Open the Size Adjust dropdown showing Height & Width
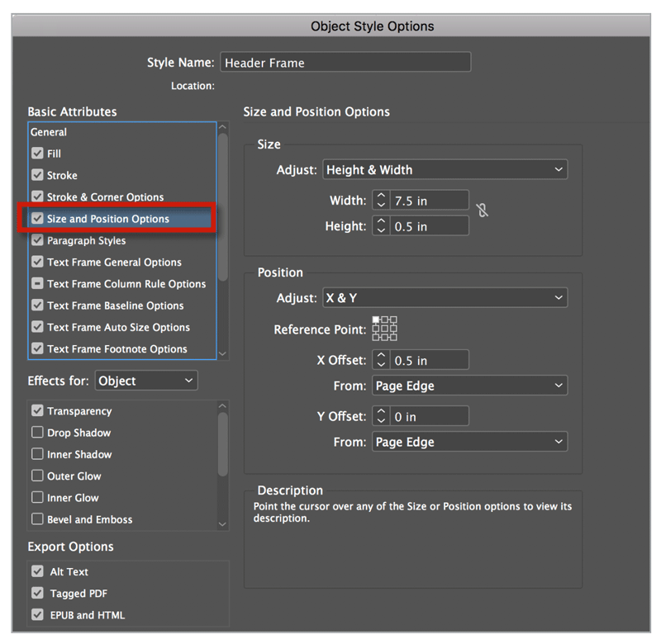 [445, 170]
